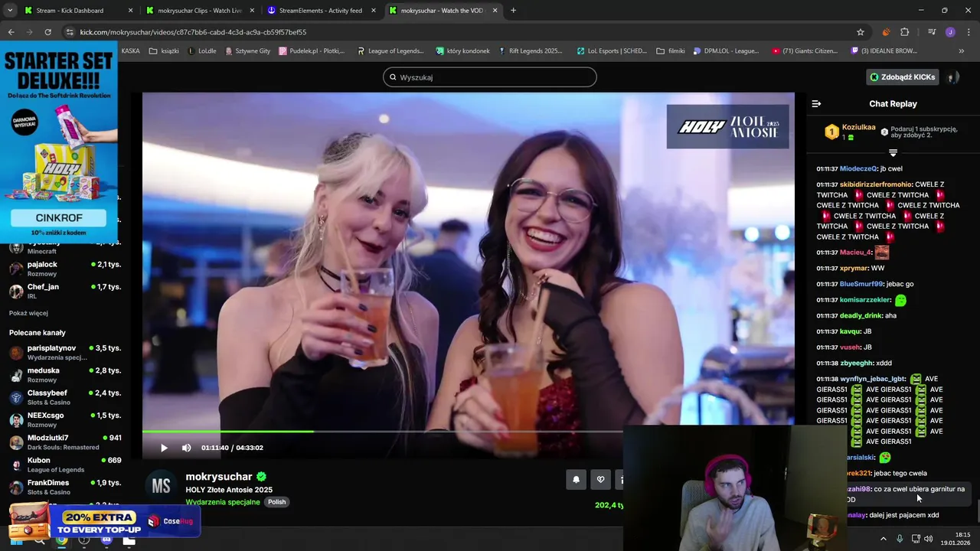Collapse the Chat Replay panel

[816, 103]
